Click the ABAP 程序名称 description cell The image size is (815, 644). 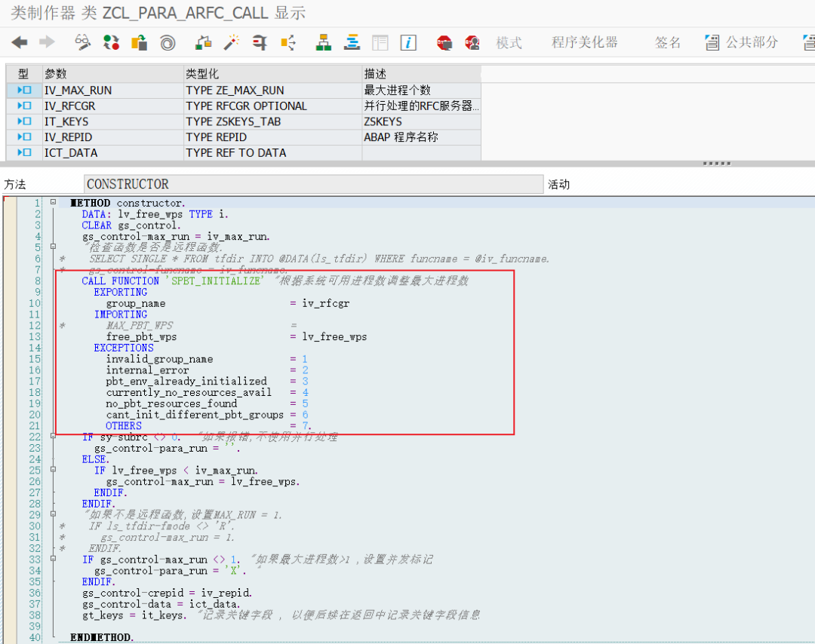tap(422, 137)
